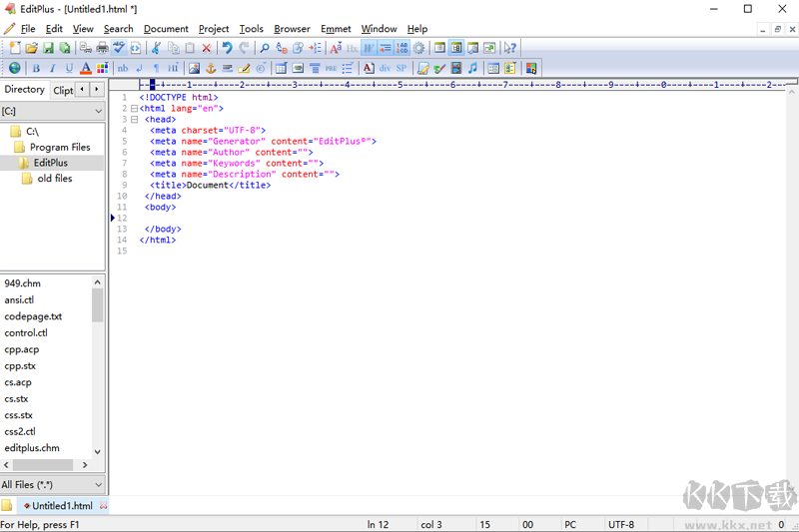This screenshot has width=799, height=532.
Task: Toggle the word wrap toolbar button
Action: tap(369, 48)
